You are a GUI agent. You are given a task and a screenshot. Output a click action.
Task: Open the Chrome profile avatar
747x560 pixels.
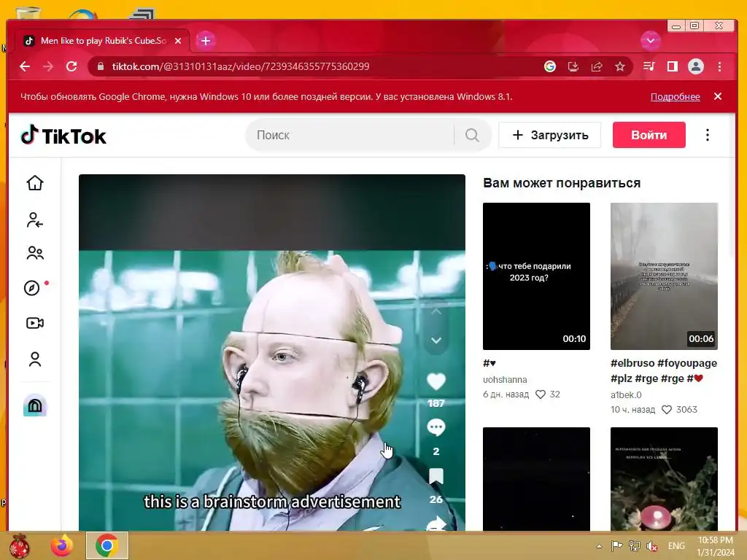click(696, 66)
